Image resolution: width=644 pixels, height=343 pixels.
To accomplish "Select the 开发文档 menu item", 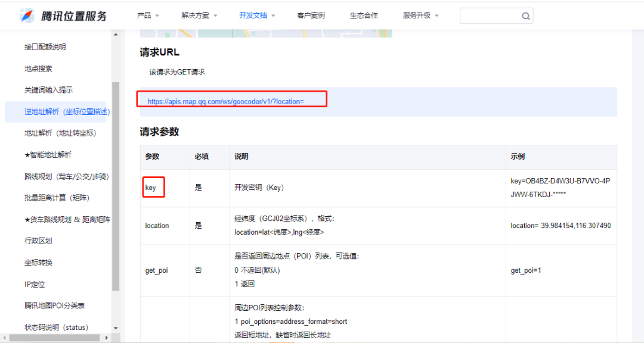I will (253, 15).
